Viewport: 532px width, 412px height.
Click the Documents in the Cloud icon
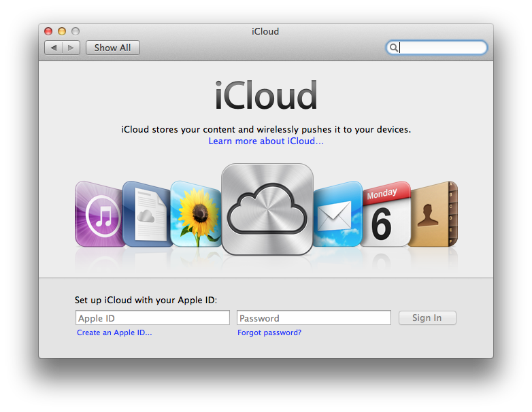pos(147,214)
